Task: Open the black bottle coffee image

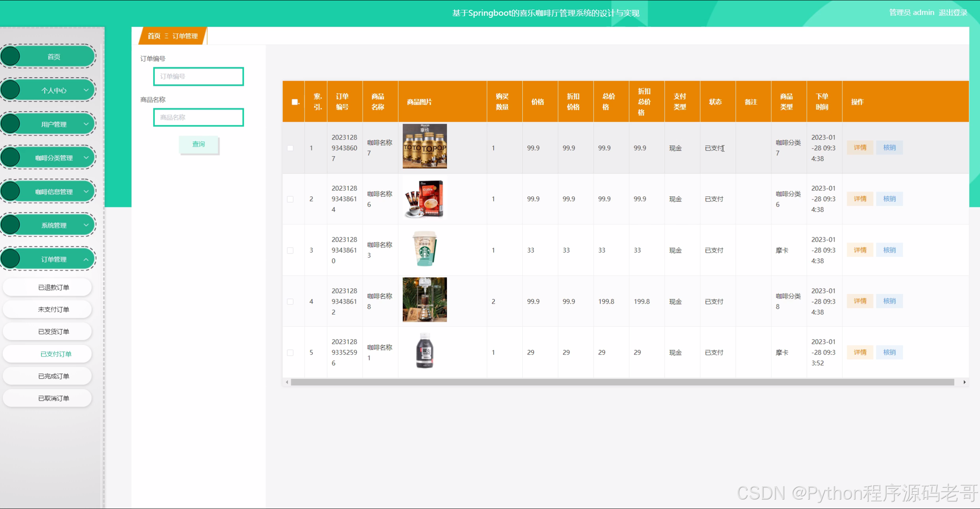Action: pos(425,351)
